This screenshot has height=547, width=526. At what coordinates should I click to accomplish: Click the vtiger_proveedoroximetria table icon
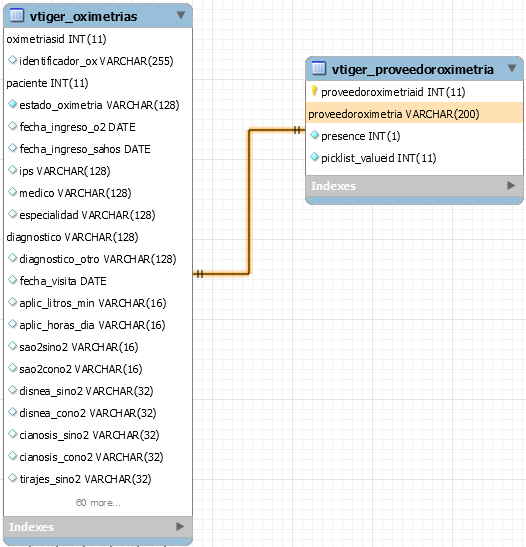click(x=318, y=68)
